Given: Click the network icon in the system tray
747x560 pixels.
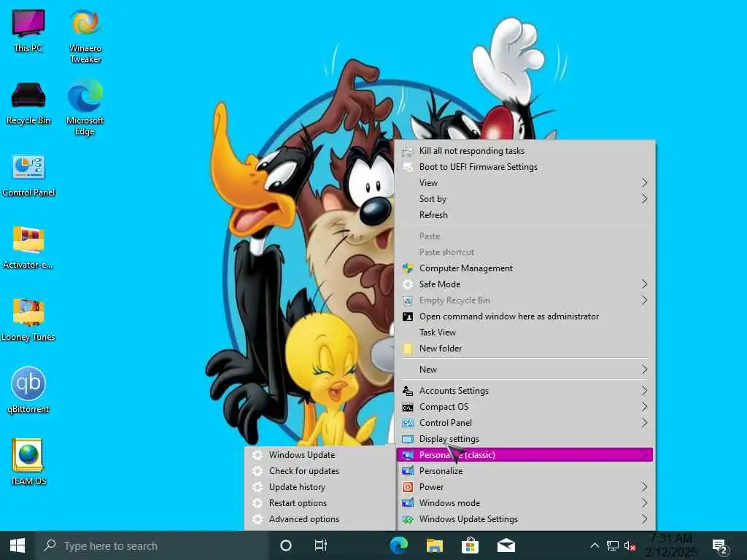Looking at the screenshot, I should tap(613, 545).
